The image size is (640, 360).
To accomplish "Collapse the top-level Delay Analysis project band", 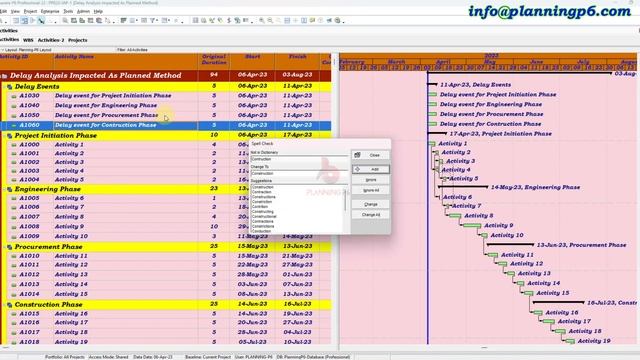I will click(x=2, y=76).
